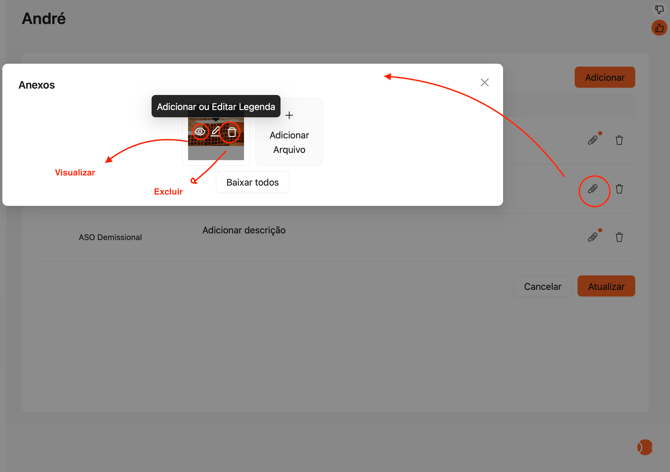The height and width of the screenshot is (472, 670).
Task: Click the Adicionar Arquivo tile
Action: click(289, 132)
